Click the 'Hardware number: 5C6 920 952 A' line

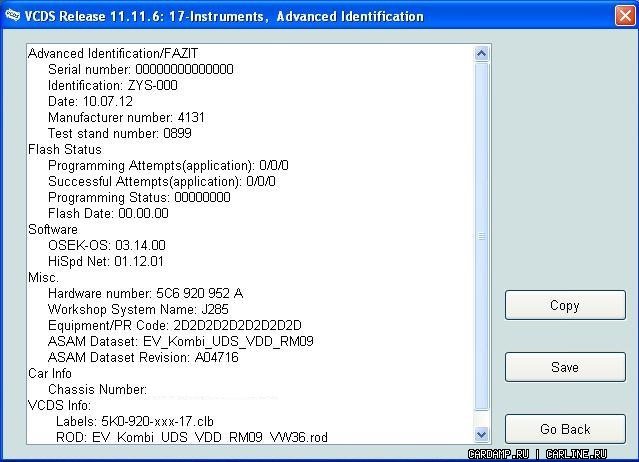(145, 293)
